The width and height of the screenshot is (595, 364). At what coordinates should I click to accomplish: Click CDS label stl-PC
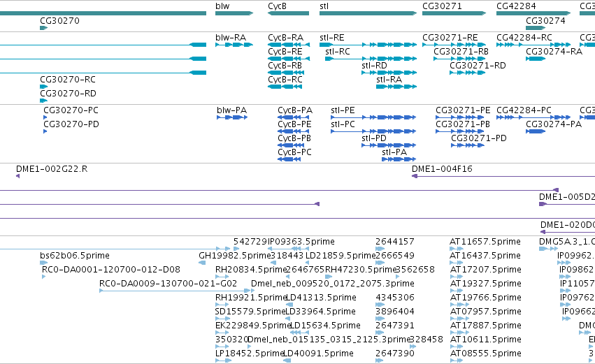[343, 124]
